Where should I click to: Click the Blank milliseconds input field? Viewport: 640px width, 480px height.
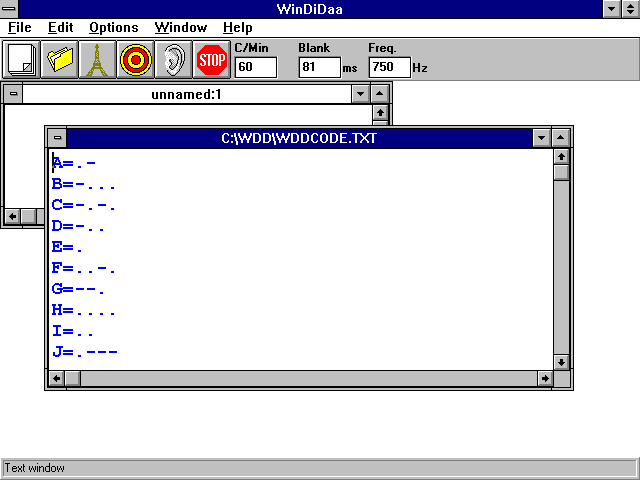click(x=319, y=67)
